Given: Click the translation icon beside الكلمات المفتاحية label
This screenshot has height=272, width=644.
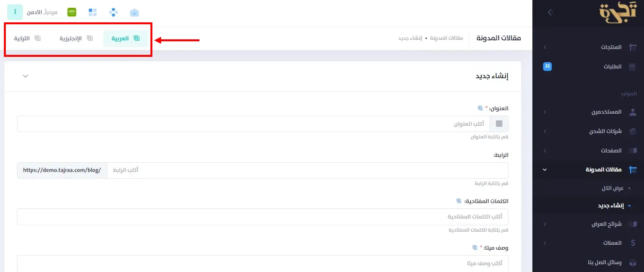Looking at the screenshot, I should 459,201.
